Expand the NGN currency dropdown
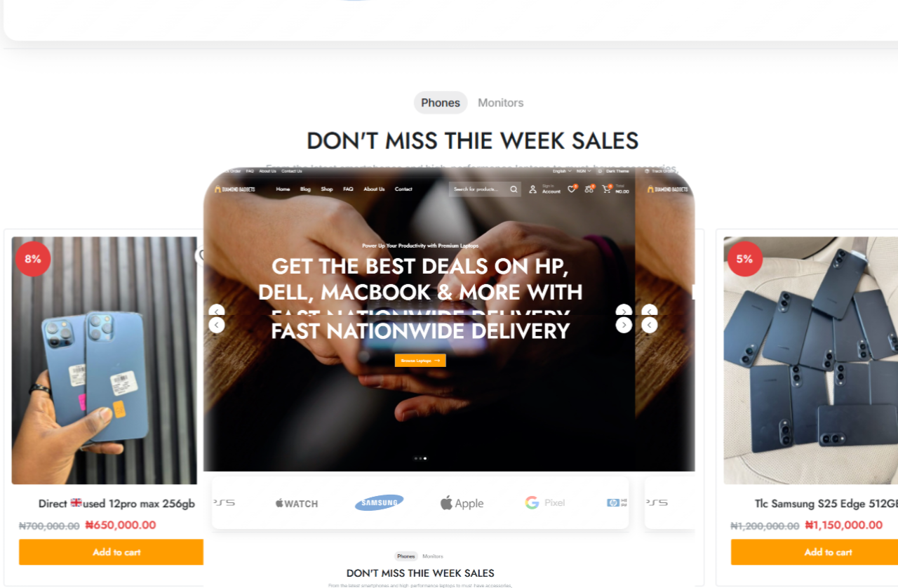The height and width of the screenshot is (588, 898). pyautogui.click(x=584, y=171)
